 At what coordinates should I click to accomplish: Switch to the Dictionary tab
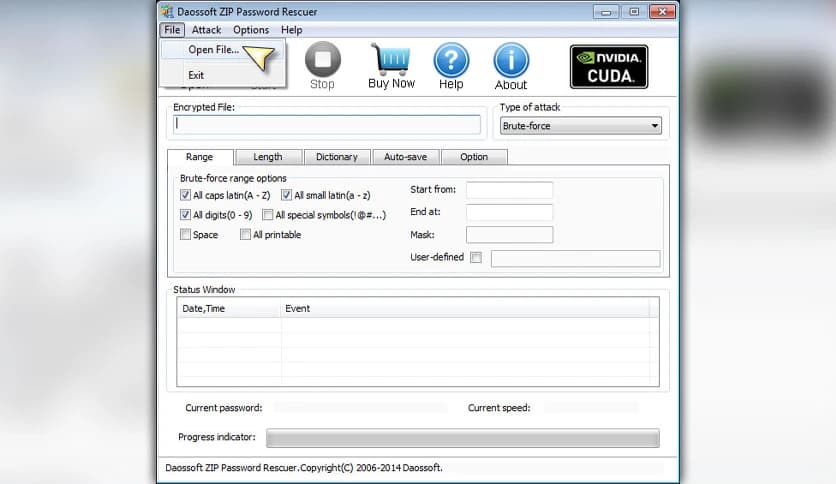pos(337,157)
